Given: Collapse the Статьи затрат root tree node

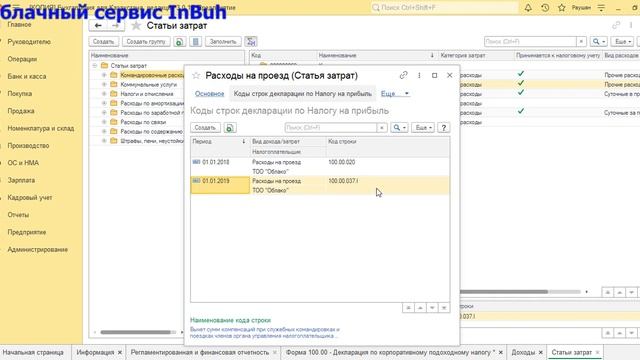Looking at the screenshot, I should point(95,65).
